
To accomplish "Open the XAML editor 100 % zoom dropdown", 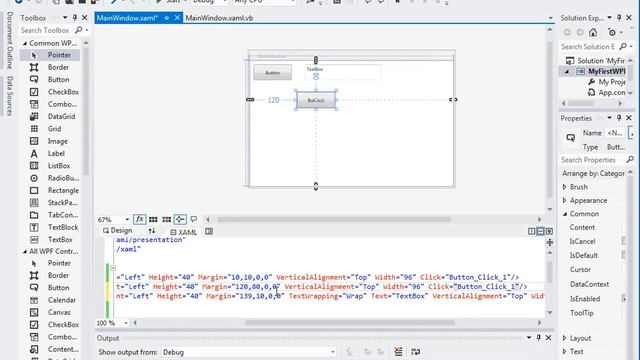I will 126,323.
